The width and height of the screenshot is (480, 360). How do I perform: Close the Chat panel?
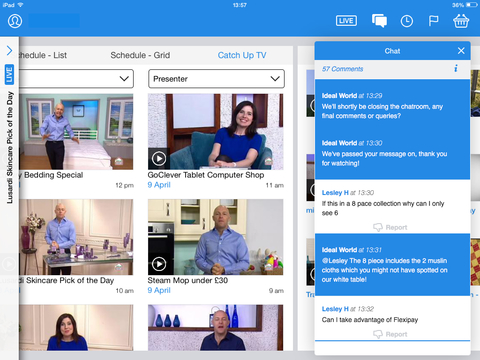(461, 51)
